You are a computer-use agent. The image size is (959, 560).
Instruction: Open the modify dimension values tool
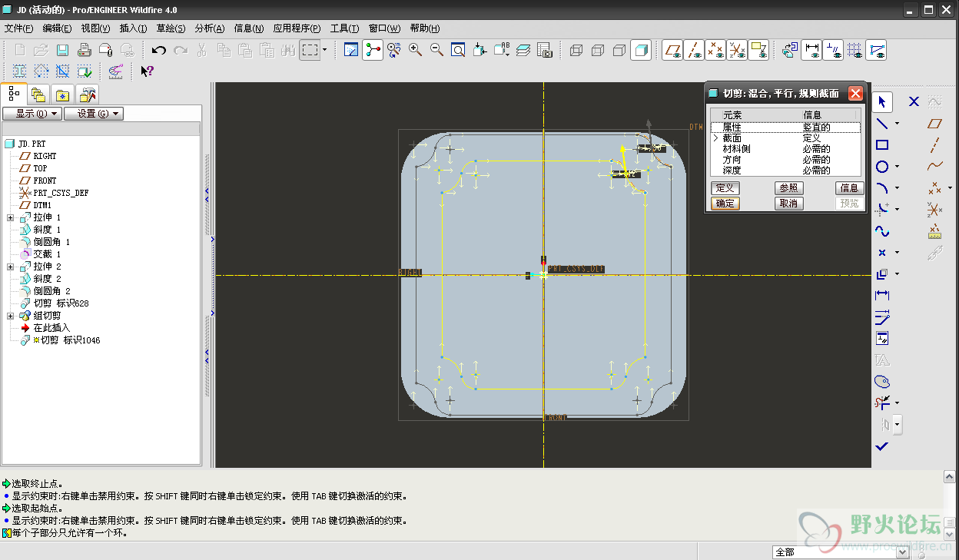[882, 316]
